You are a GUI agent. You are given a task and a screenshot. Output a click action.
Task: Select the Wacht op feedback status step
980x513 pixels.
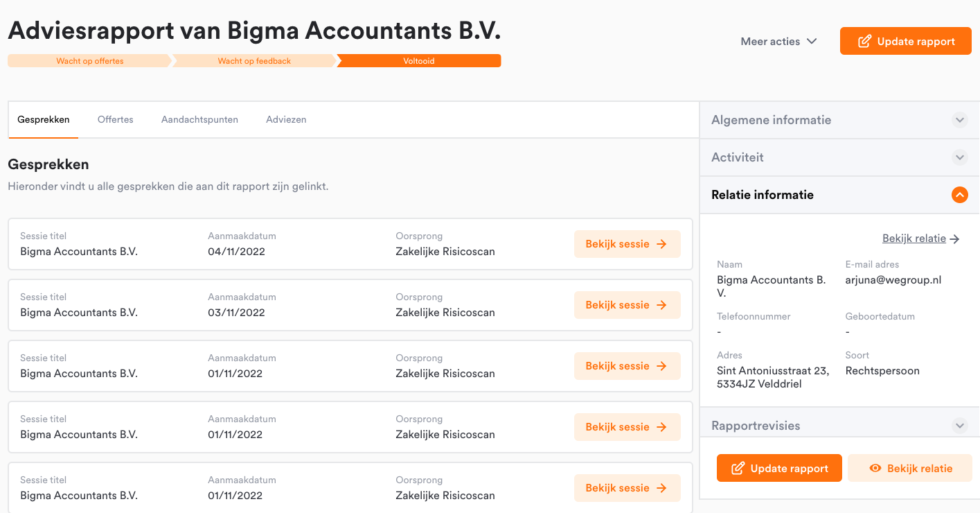254,61
